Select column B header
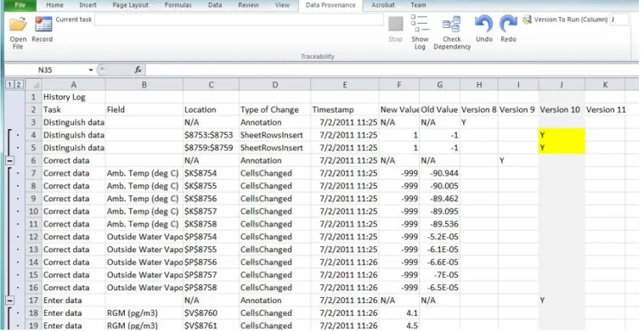Screen dimensions: 644x331 144,85
